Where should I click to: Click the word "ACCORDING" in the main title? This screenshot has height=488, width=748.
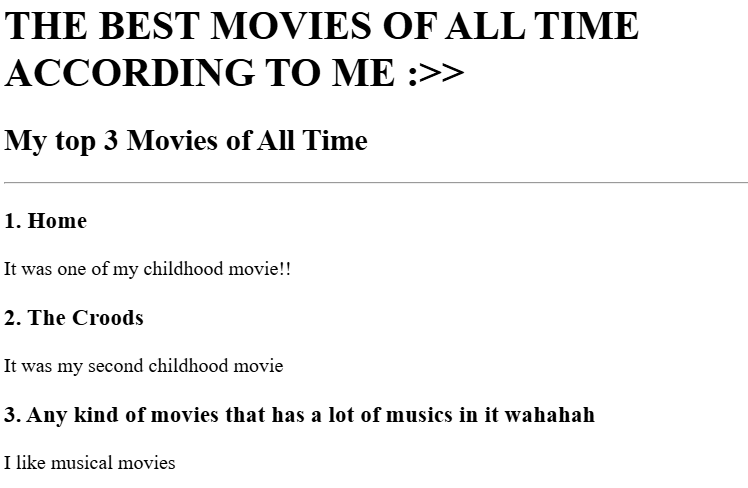click(x=129, y=73)
